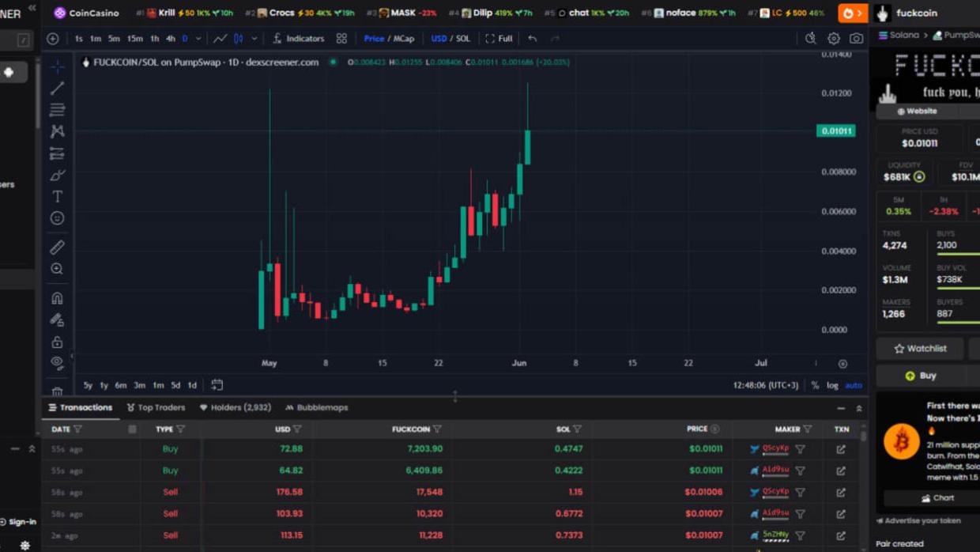Filter transactions by FUCKCOIN amount column

(437, 429)
